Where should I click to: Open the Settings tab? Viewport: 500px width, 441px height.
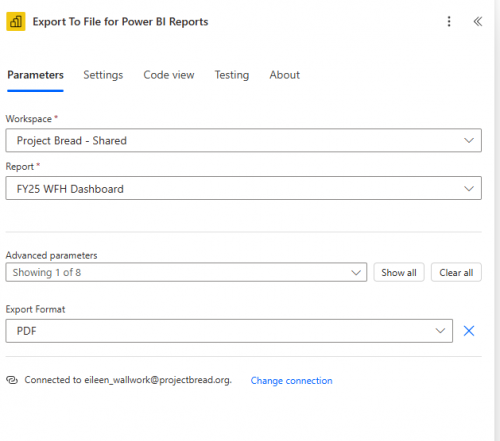click(x=103, y=75)
